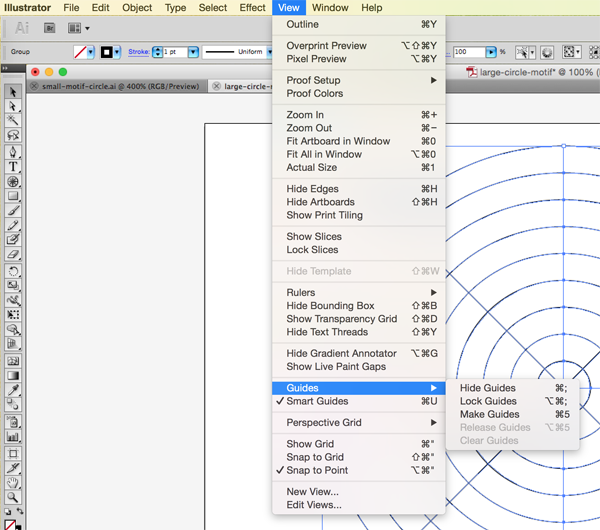This screenshot has width=600, height=530.
Task: Select the Eraser tool
Action: (13, 254)
